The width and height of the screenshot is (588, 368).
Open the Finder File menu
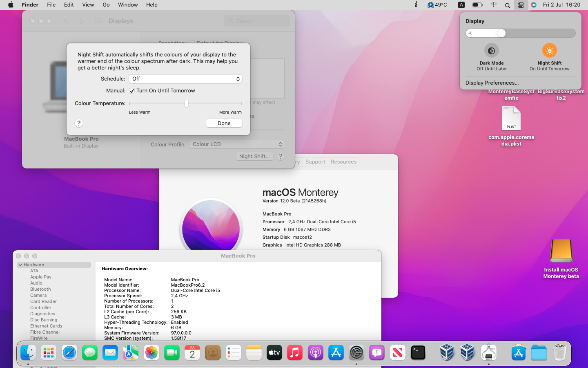(x=51, y=5)
